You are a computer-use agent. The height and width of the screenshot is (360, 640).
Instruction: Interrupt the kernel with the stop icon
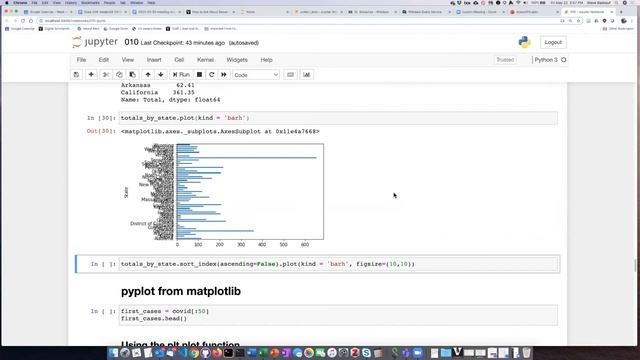(x=199, y=75)
